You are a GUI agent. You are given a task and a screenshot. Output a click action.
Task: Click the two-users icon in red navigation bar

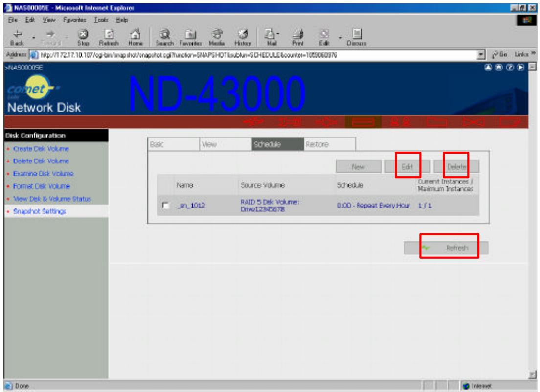(400, 122)
